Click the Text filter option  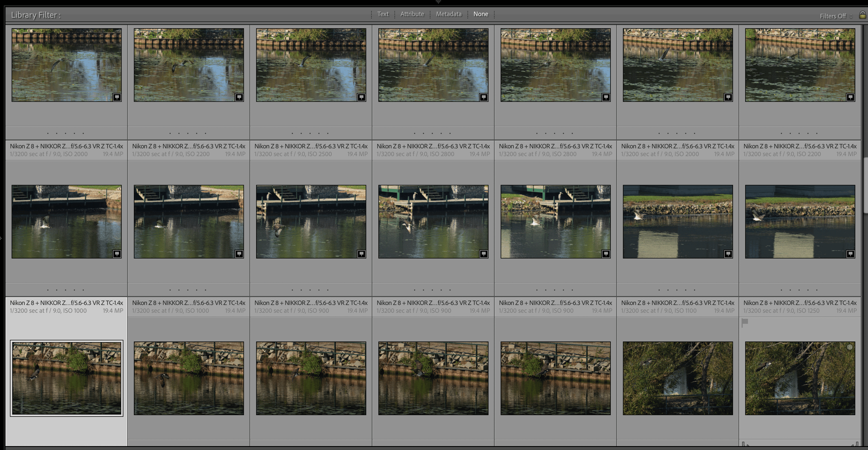(383, 14)
